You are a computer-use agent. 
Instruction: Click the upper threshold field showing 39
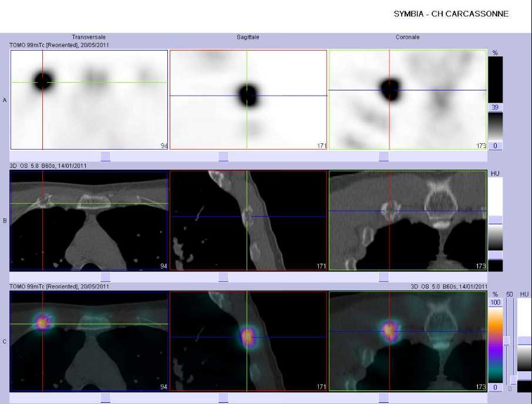[495, 107]
